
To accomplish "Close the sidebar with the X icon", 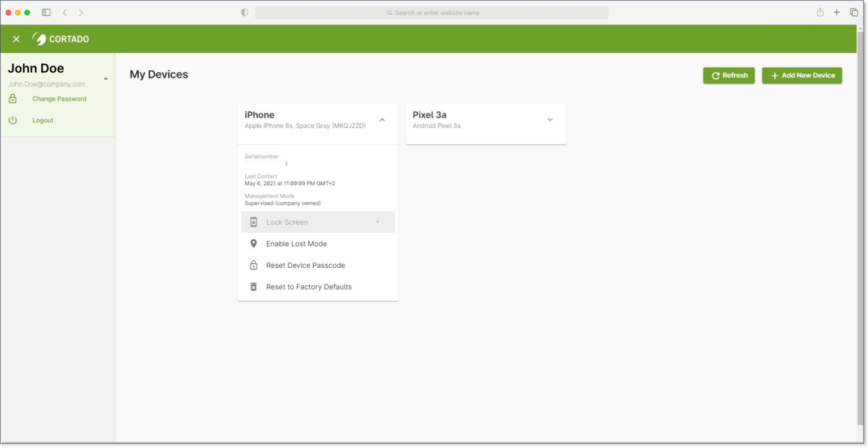I will (16, 39).
